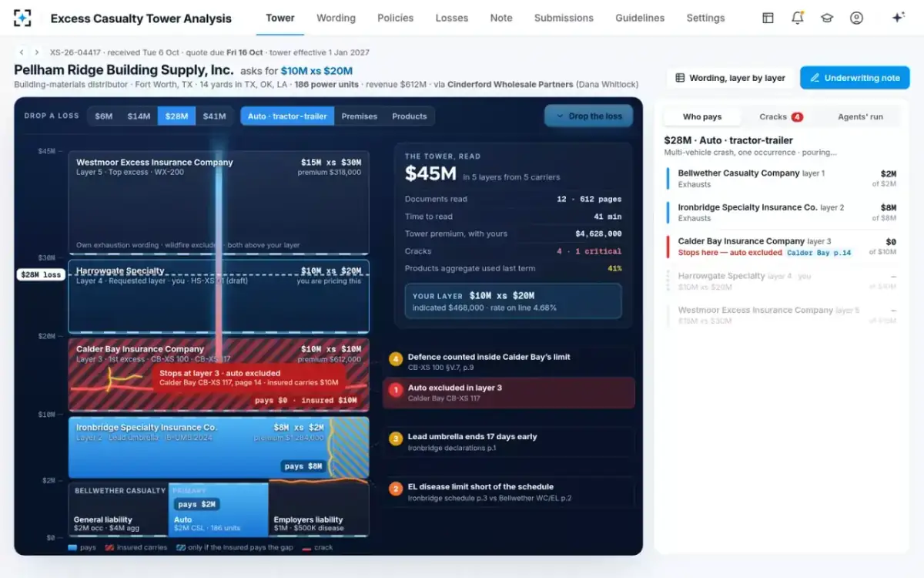Choose the $14M loss size
The width and height of the screenshot is (924, 578).
(139, 116)
